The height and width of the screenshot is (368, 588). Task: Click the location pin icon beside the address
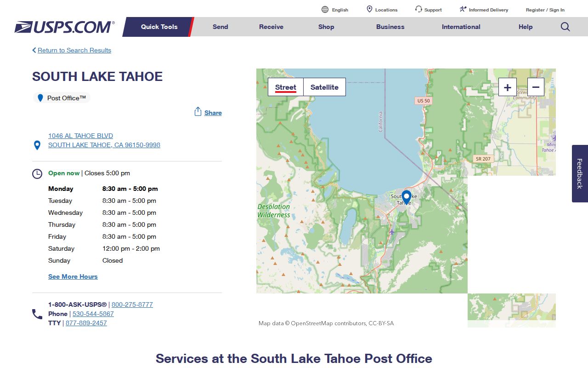(37, 145)
